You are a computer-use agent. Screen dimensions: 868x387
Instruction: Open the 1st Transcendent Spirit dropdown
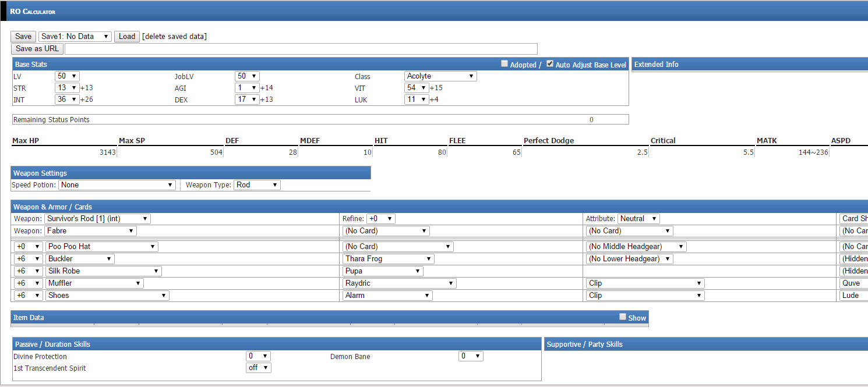[258, 368]
